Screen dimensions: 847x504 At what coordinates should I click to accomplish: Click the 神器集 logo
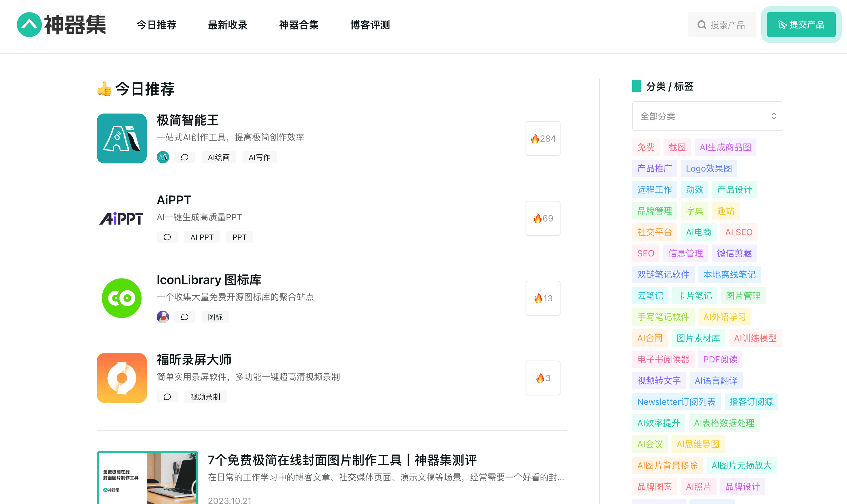coord(61,25)
